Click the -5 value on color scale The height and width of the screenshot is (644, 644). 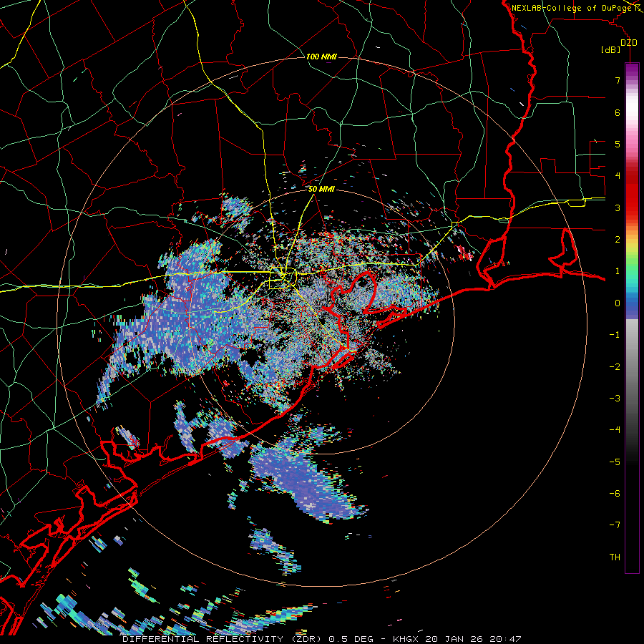(615, 462)
